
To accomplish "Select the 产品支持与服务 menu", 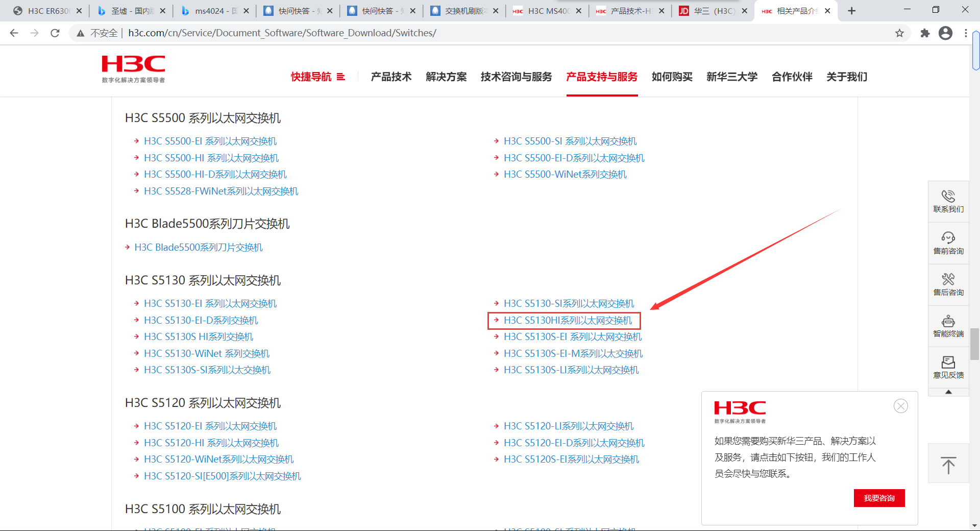I will click(602, 77).
